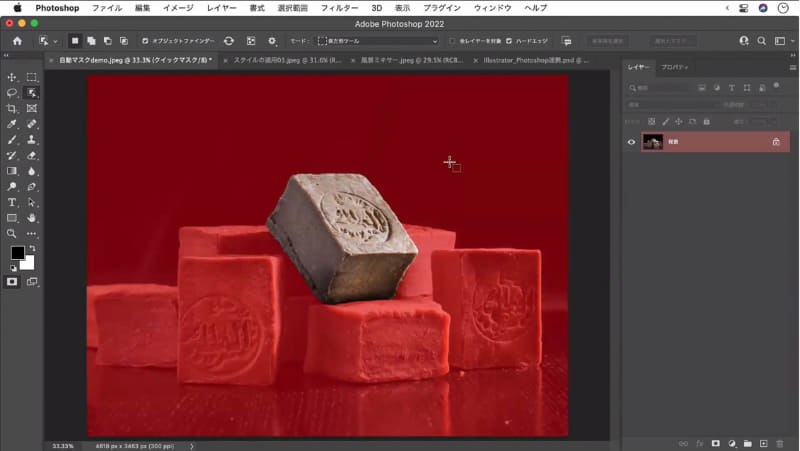Click Show all objects icon in options bar

coord(251,41)
